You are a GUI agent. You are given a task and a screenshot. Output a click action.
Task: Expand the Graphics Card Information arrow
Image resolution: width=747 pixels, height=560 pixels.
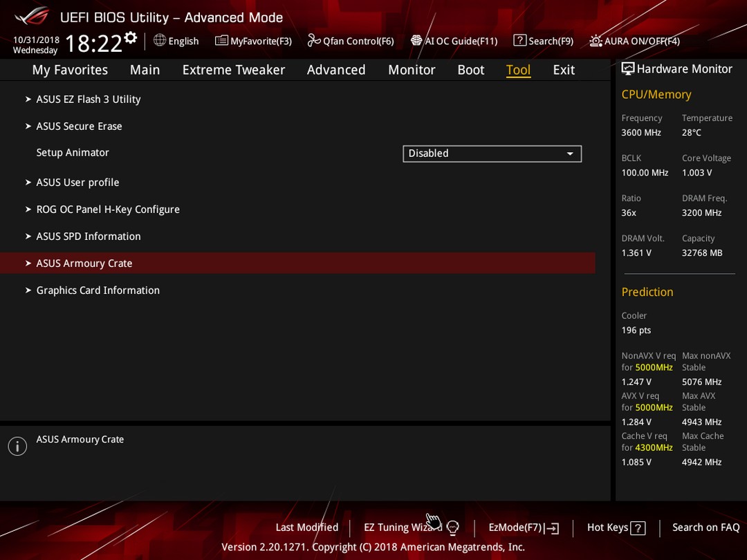(x=28, y=290)
